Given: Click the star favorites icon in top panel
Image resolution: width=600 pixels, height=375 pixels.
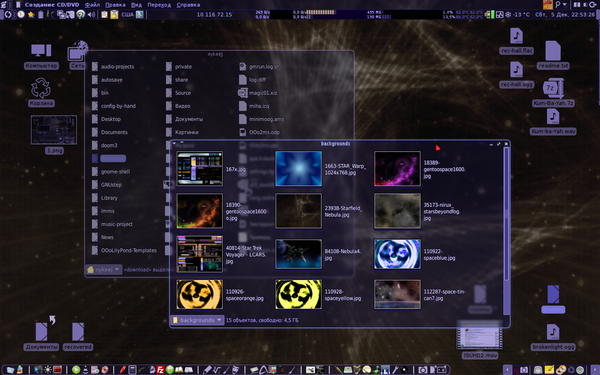Looking at the screenshot, I should pyautogui.click(x=31, y=15).
